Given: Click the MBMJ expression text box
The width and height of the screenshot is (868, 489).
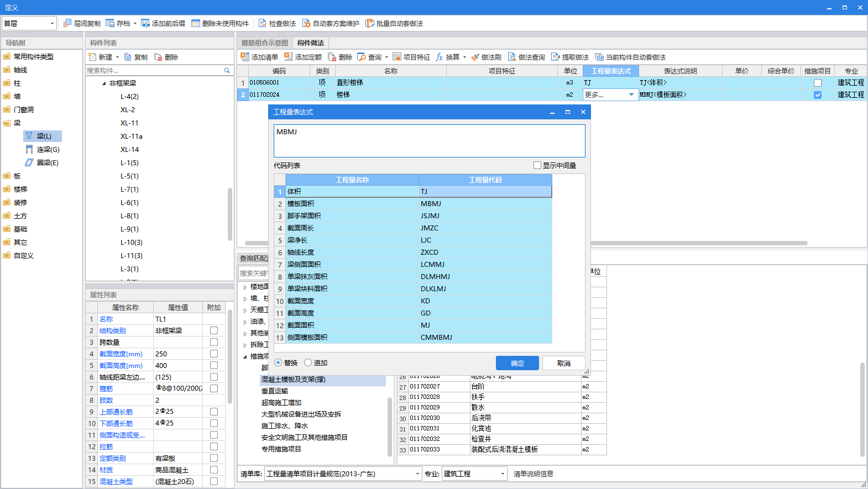Looking at the screenshot, I should pos(429,141).
